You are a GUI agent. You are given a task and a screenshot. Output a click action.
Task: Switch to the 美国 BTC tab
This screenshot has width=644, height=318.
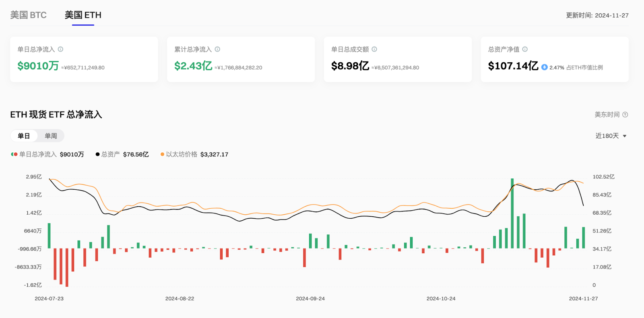click(28, 15)
